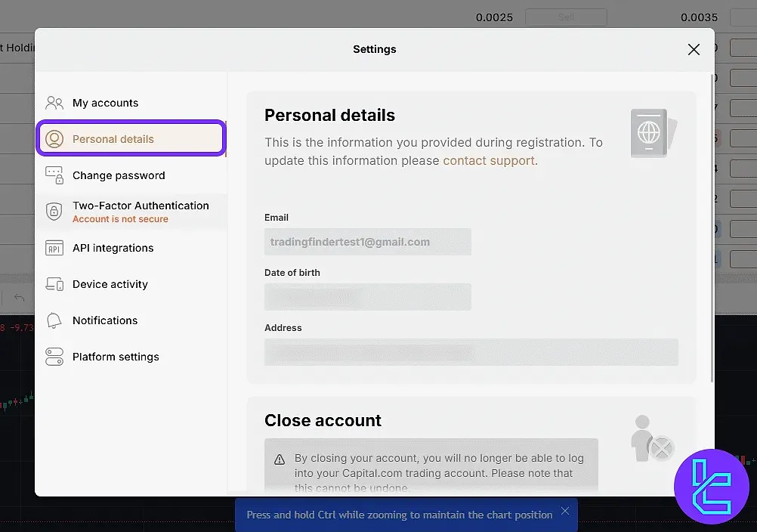Click the Change password lock icon
Image resolution: width=757 pixels, height=532 pixels.
pos(54,175)
